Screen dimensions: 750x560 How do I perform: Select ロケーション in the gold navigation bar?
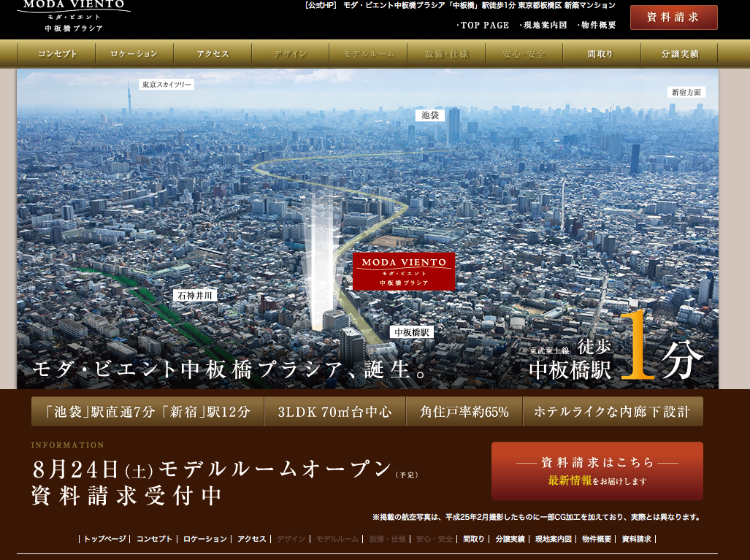[134, 54]
